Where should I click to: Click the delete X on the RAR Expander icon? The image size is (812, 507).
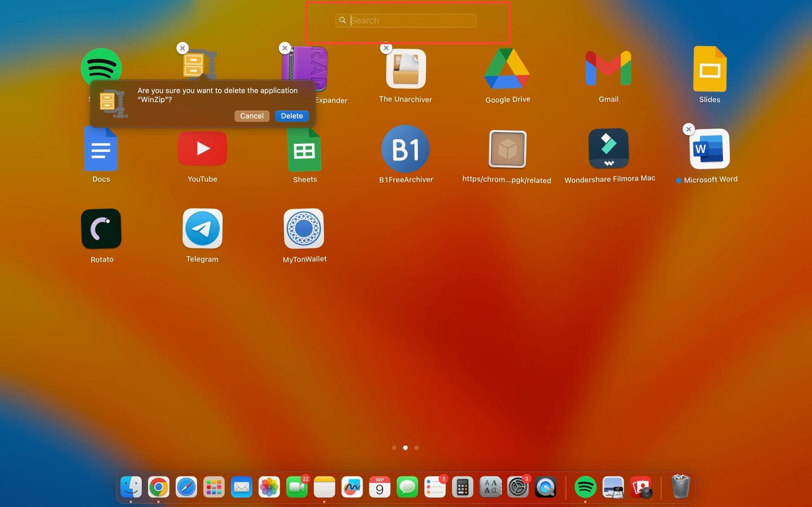click(x=285, y=48)
